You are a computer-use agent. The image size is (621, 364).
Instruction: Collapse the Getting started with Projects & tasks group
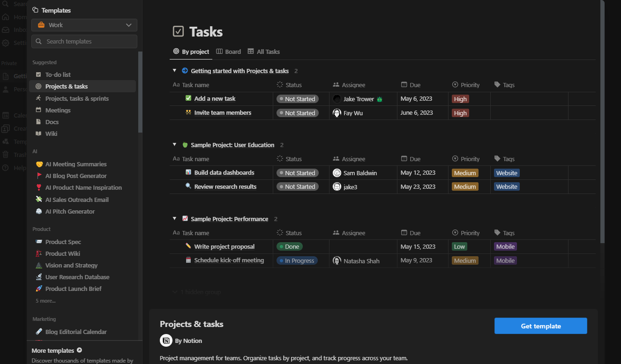click(x=174, y=71)
